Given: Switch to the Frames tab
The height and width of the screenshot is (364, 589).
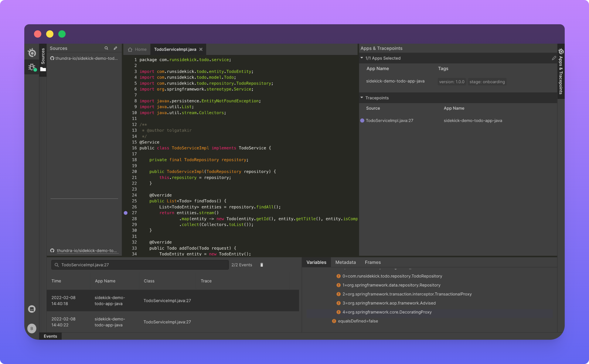Looking at the screenshot, I should [x=373, y=262].
